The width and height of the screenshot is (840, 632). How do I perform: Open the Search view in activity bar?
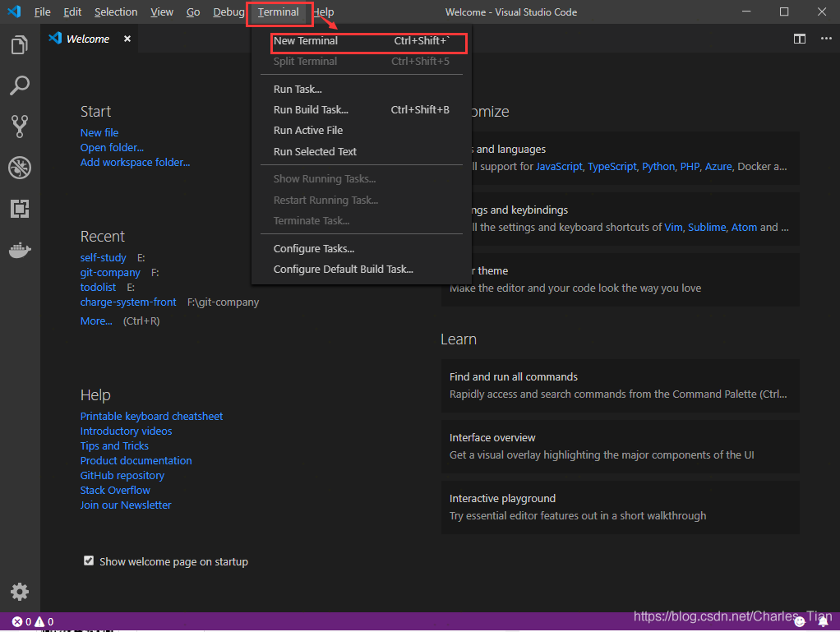(x=20, y=85)
